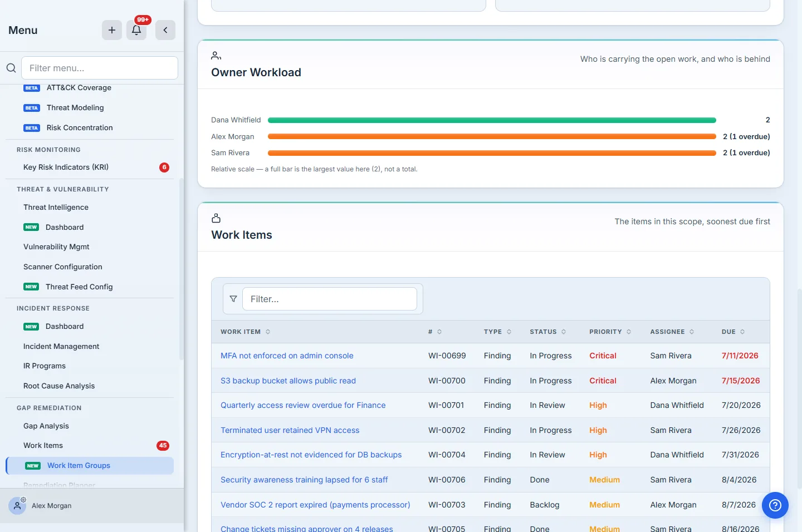Screen dimensions: 802x532
Task: Click the search magnifier icon beside Filter menu
Action: pos(11,68)
